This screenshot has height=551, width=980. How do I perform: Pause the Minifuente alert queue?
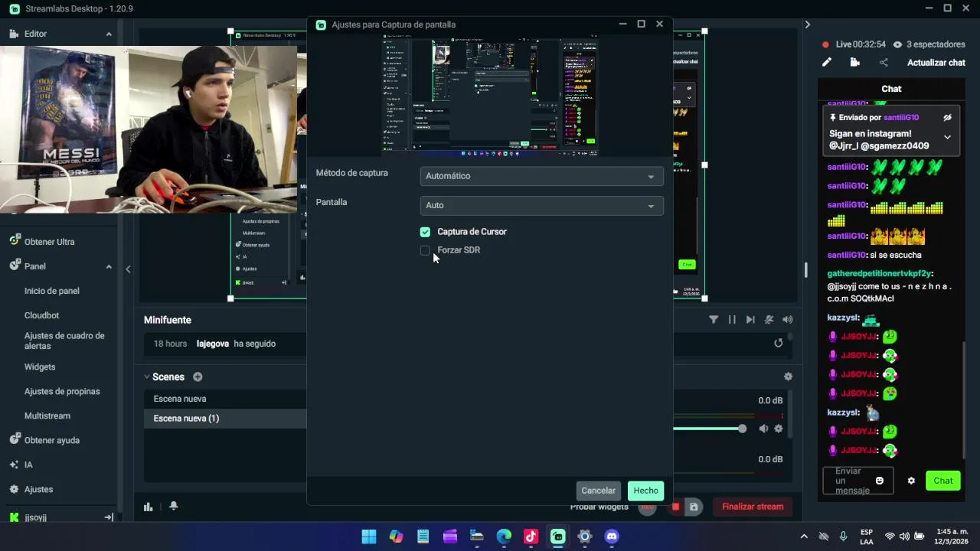tap(732, 320)
